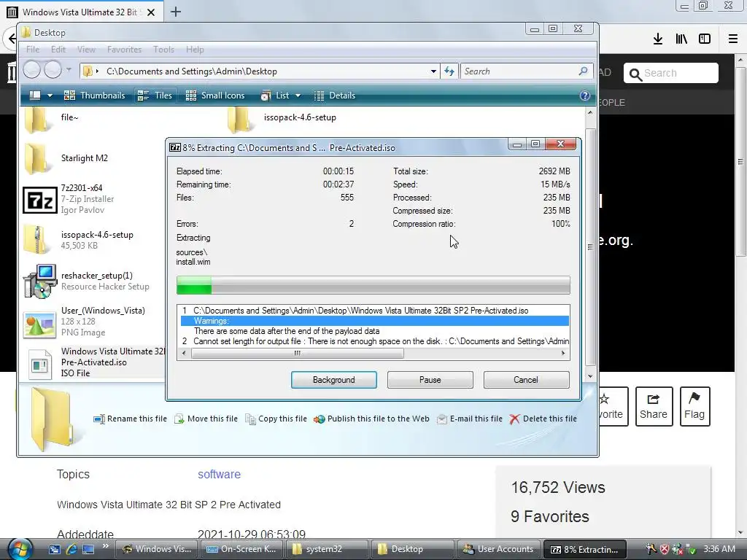Click E-mail this file
747x560 pixels.
(470, 419)
